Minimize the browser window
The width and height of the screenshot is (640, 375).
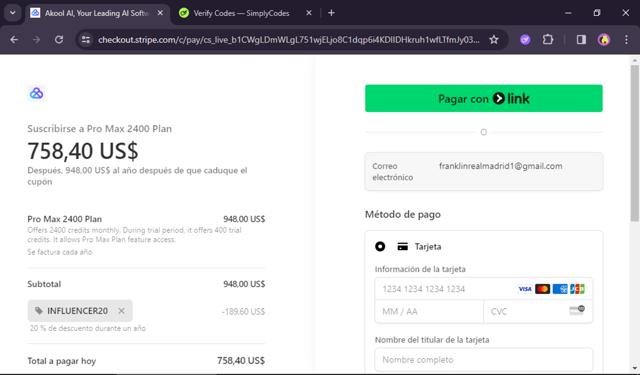[x=568, y=13]
